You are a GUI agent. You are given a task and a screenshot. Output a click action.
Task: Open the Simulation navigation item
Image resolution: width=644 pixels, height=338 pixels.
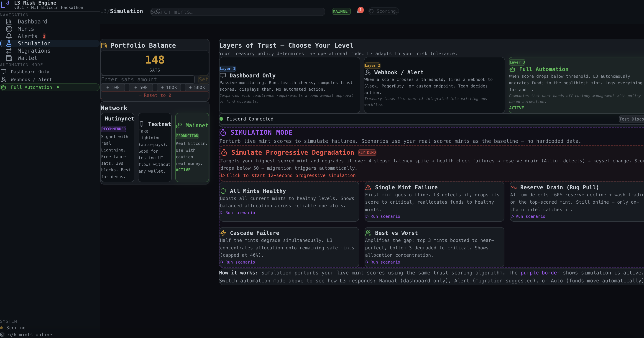pyautogui.click(x=34, y=44)
